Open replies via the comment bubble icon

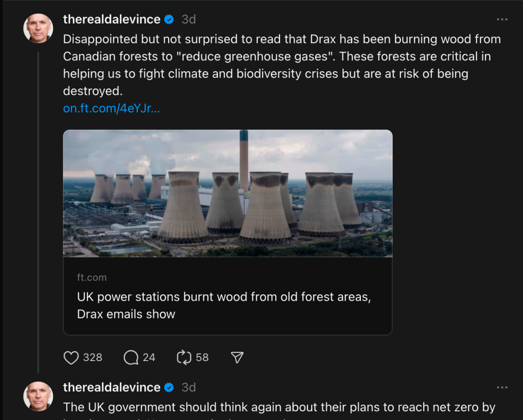pos(131,358)
